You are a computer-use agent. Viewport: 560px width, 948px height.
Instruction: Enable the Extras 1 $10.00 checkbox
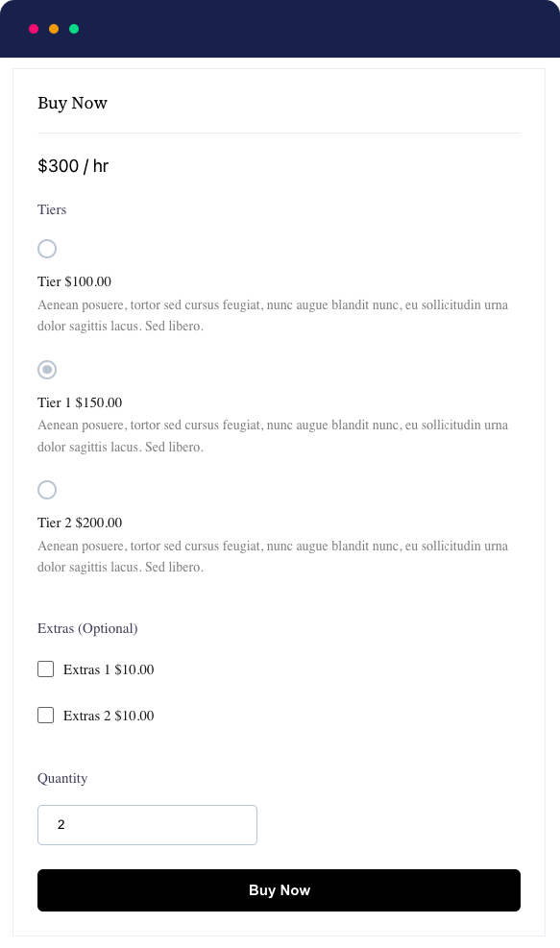(45, 668)
